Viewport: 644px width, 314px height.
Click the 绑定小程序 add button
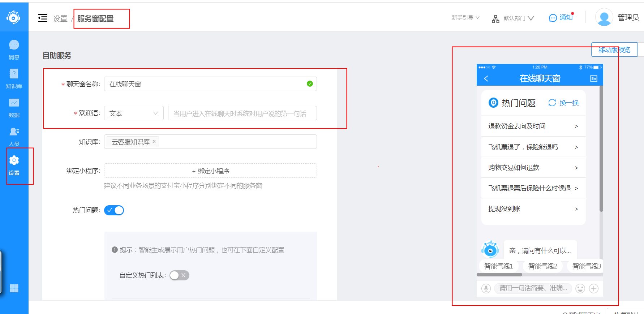[210, 171]
